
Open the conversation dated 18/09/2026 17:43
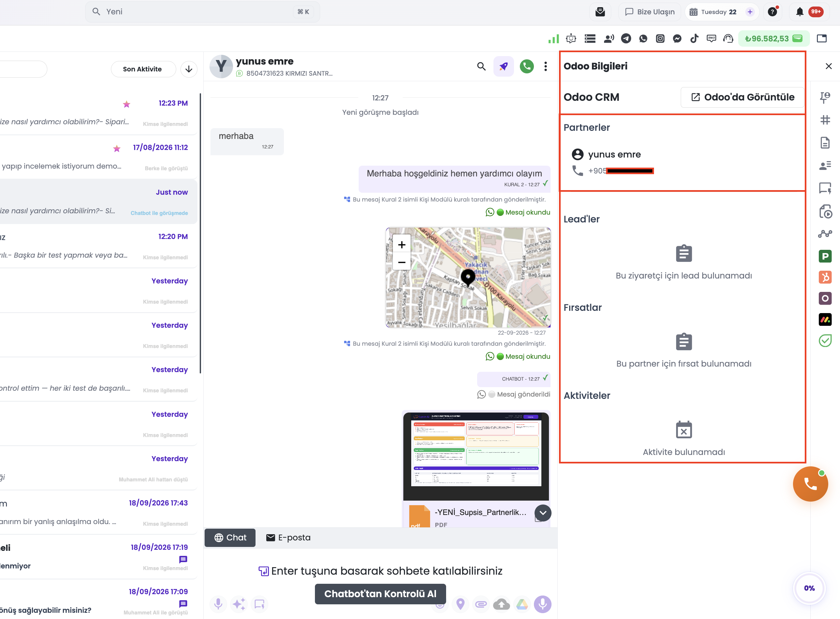point(98,513)
